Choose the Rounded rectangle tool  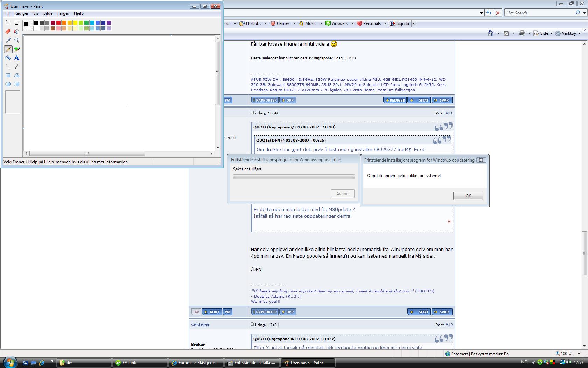[x=17, y=84]
